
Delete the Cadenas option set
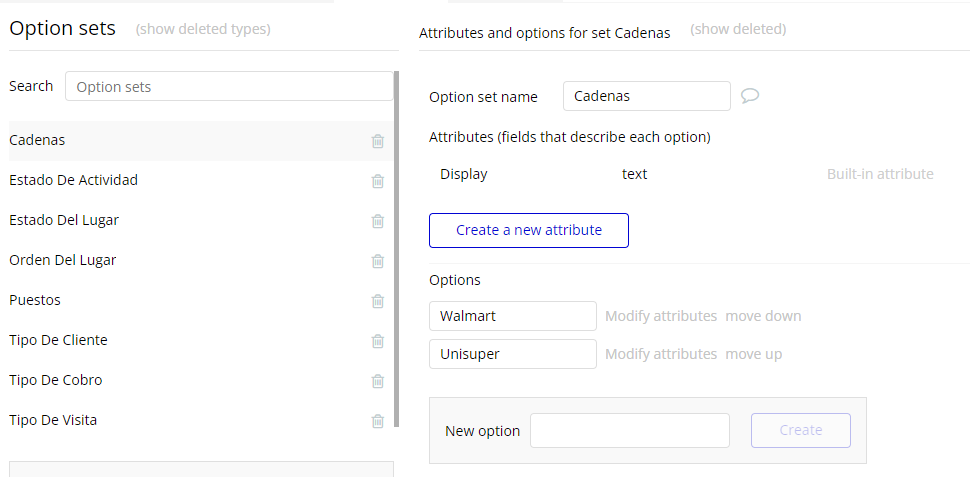tap(378, 141)
